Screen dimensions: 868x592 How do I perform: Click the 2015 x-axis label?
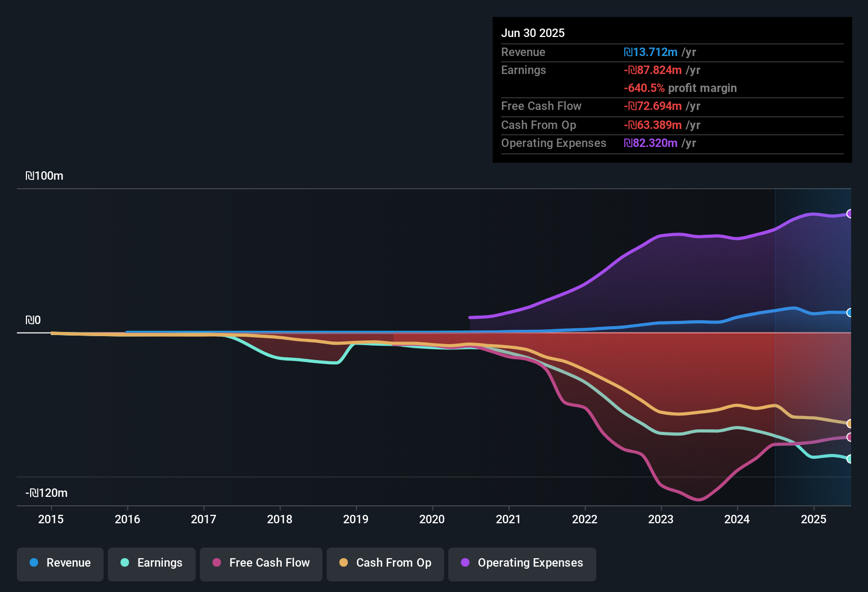[x=51, y=519]
